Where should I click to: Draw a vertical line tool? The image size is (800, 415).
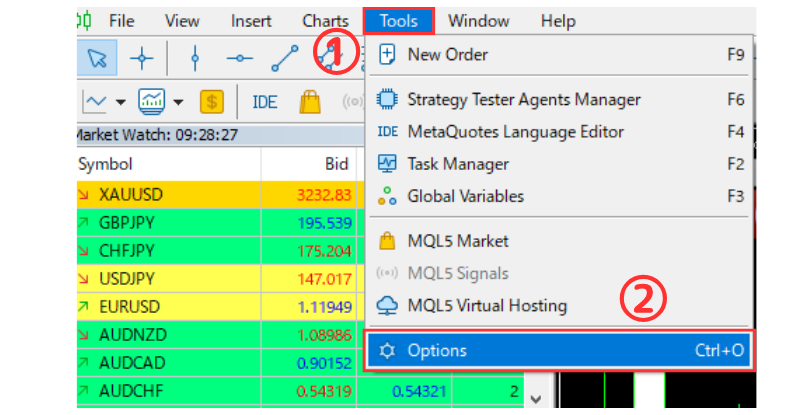194,58
